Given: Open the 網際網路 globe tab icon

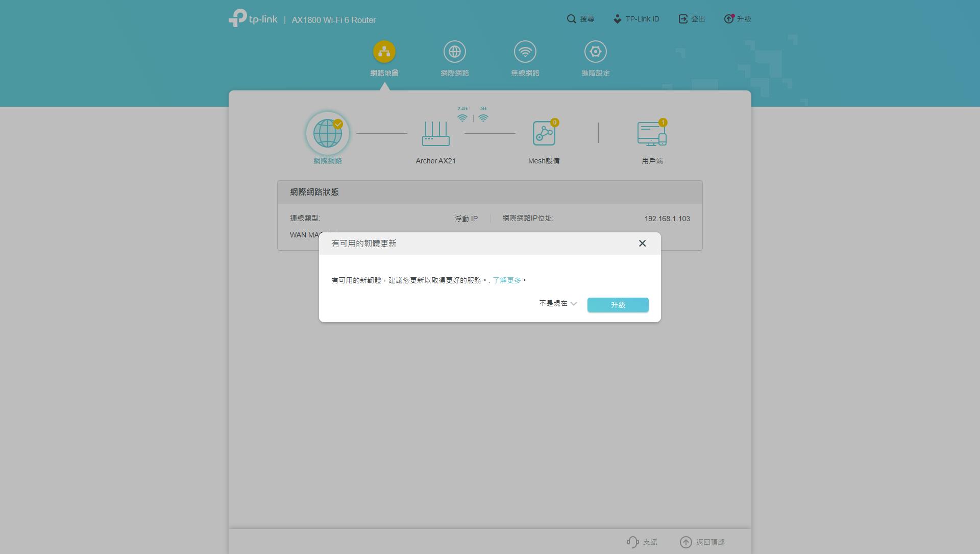Looking at the screenshot, I should (x=454, y=52).
